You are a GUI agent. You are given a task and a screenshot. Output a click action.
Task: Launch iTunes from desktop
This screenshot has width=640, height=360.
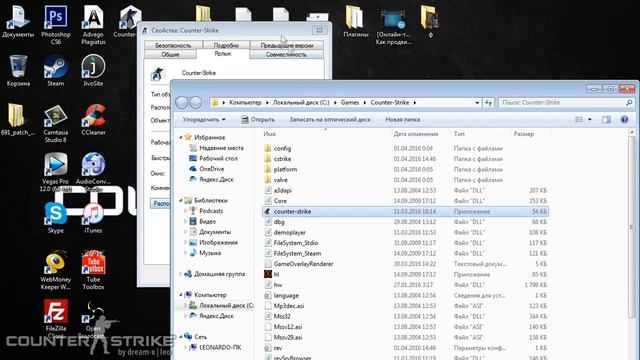coord(93,217)
